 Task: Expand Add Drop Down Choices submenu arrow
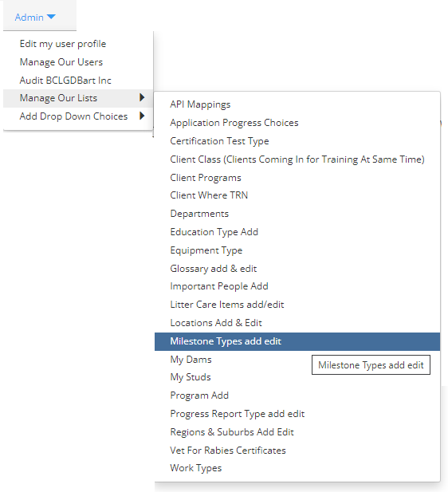click(x=142, y=116)
